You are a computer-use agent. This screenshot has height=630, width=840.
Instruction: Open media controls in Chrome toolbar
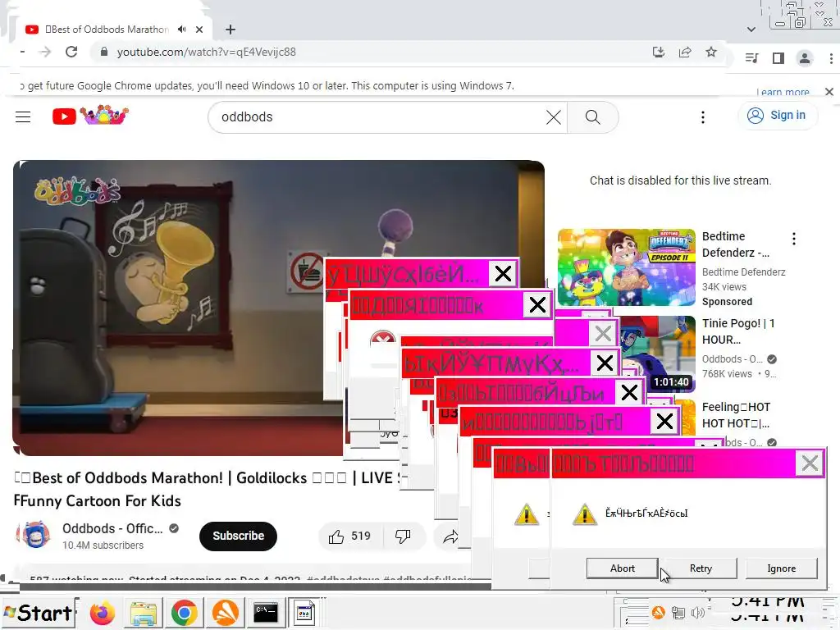[x=751, y=58]
